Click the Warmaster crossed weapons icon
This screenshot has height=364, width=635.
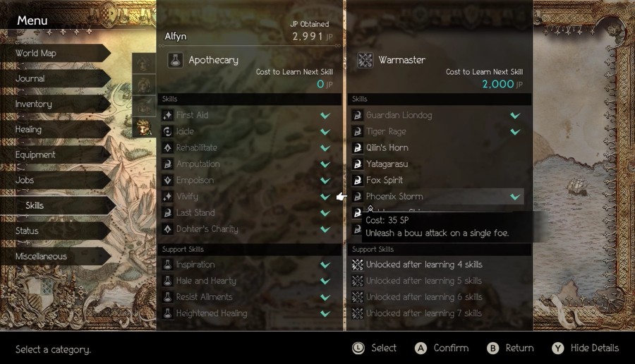click(x=365, y=61)
